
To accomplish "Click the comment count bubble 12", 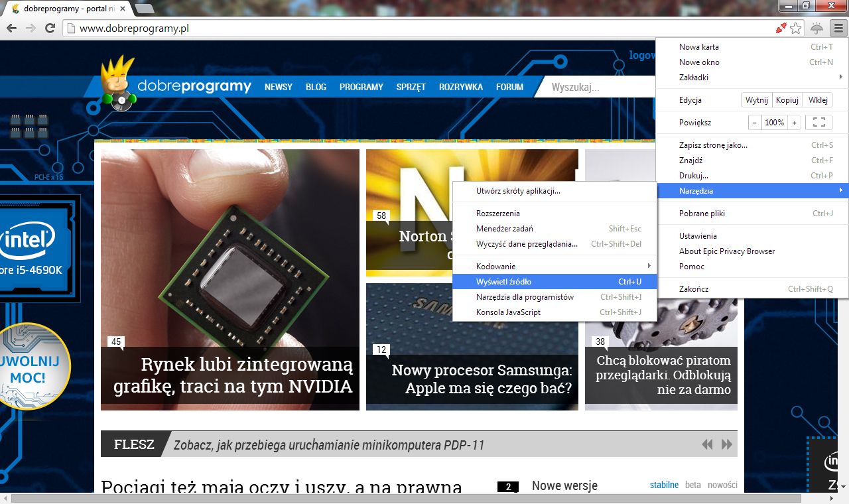I will coord(381,350).
